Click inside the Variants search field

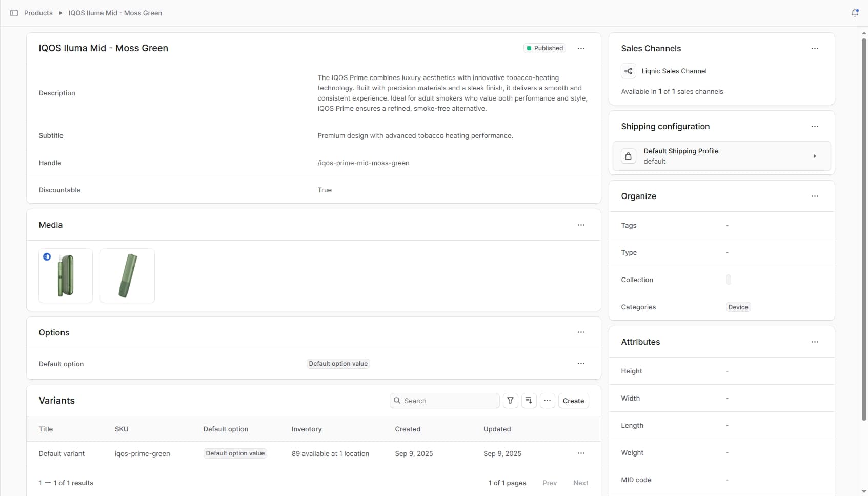pyautogui.click(x=445, y=401)
